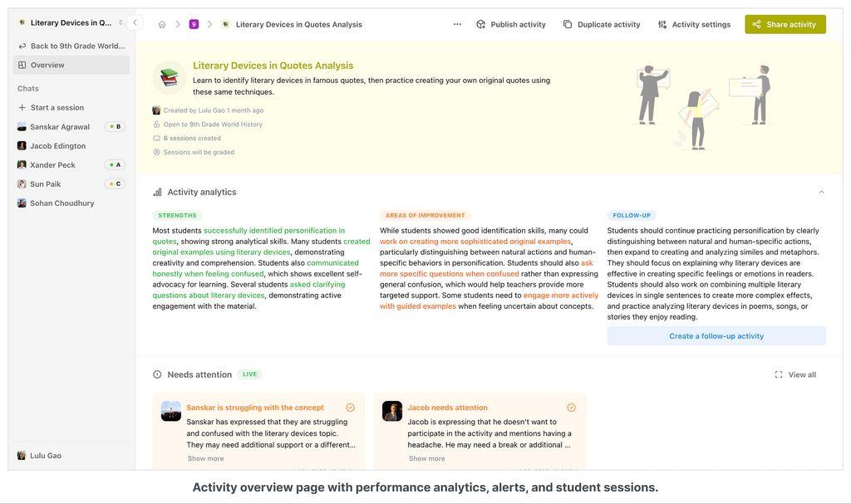Collapse the left sidebar with the chevron
The image size is (851, 504).
point(135,22)
